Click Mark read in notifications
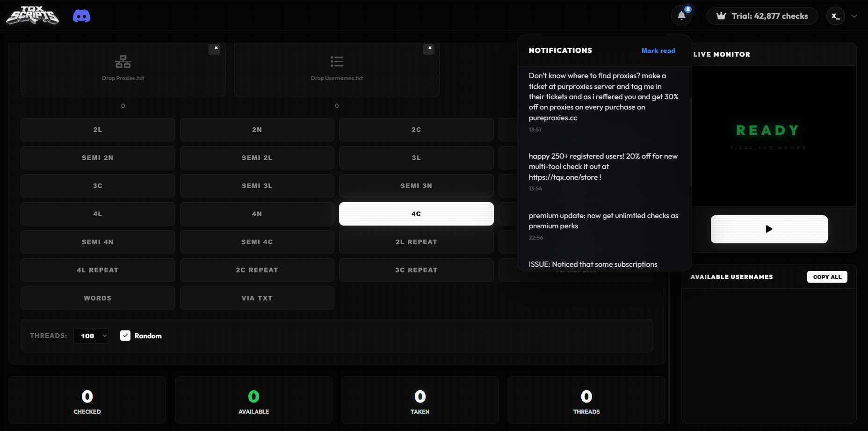The height and width of the screenshot is (431, 868). (658, 51)
